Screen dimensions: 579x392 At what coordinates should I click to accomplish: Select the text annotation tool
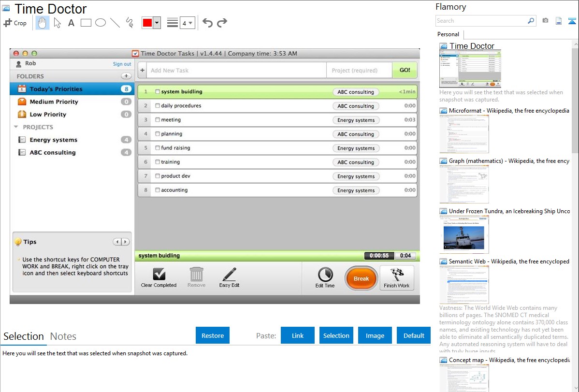(x=71, y=23)
